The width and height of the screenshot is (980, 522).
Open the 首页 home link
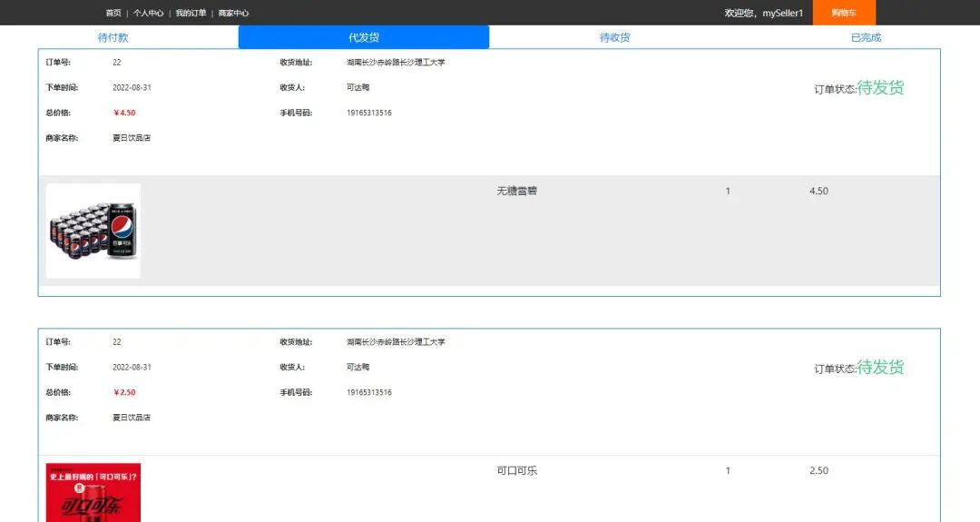pyautogui.click(x=113, y=13)
